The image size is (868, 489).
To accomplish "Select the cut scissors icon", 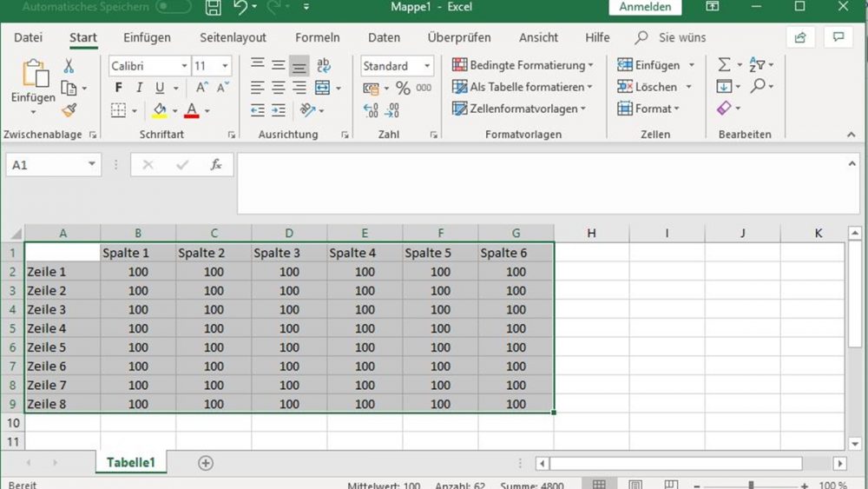I will 69,67.
